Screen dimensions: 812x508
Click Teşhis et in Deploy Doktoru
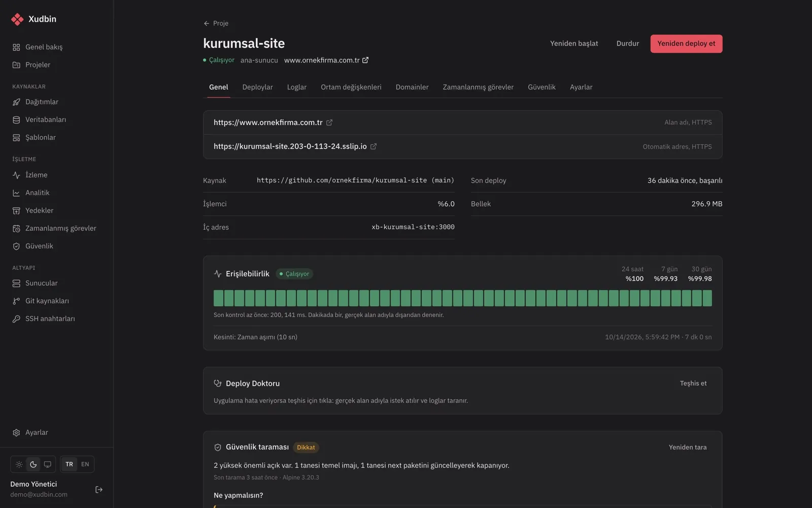point(693,384)
